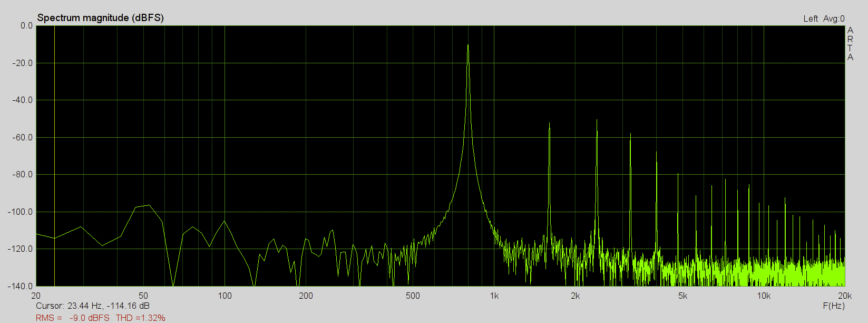
Task: Click the -20.0 dB axis label
Action: click(x=23, y=63)
